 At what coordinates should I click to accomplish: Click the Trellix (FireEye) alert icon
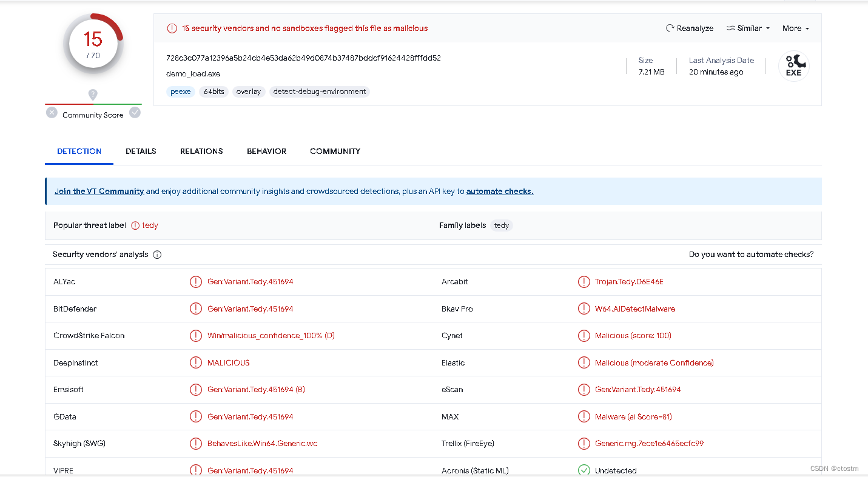coord(584,444)
